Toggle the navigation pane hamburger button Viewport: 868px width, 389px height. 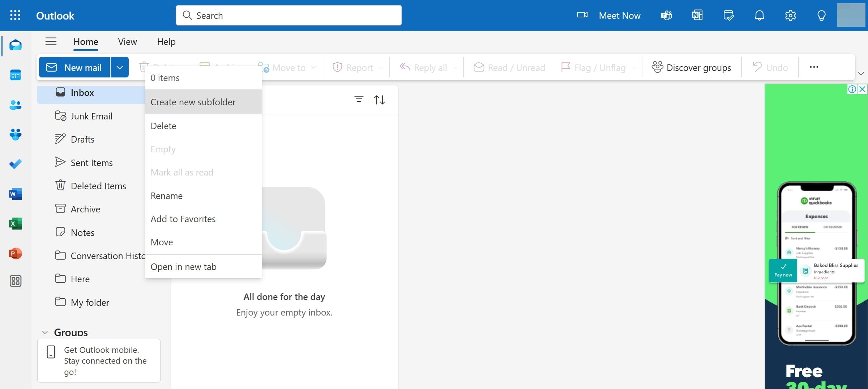(51, 42)
